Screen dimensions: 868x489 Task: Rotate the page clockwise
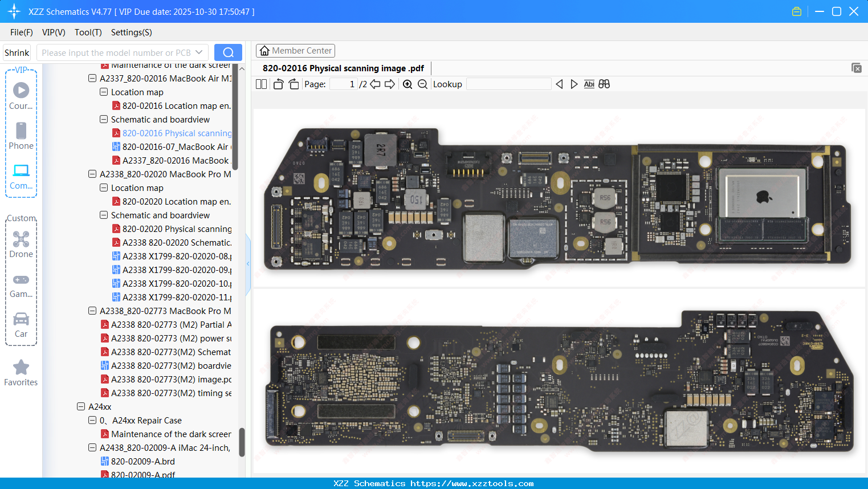(x=294, y=84)
